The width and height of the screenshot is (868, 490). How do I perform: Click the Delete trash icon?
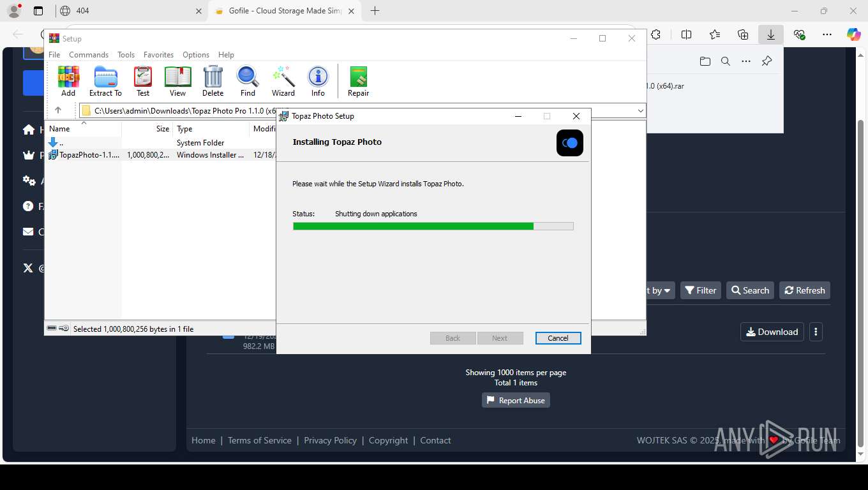click(x=213, y=81)
